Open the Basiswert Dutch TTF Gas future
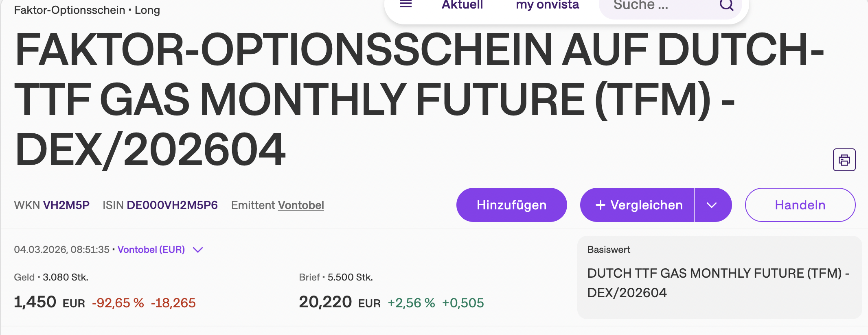This screenshot has width=868, height=335. (718, 283)
